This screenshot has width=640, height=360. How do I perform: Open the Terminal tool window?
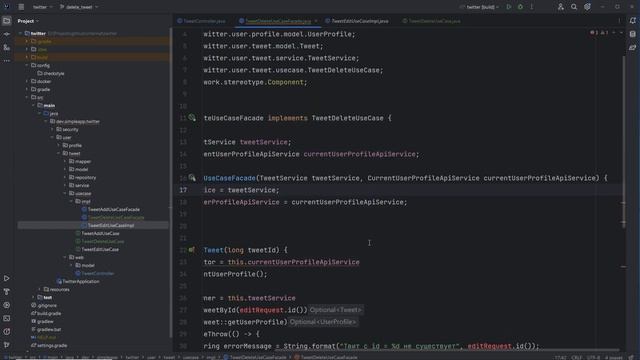click(7, 318)
